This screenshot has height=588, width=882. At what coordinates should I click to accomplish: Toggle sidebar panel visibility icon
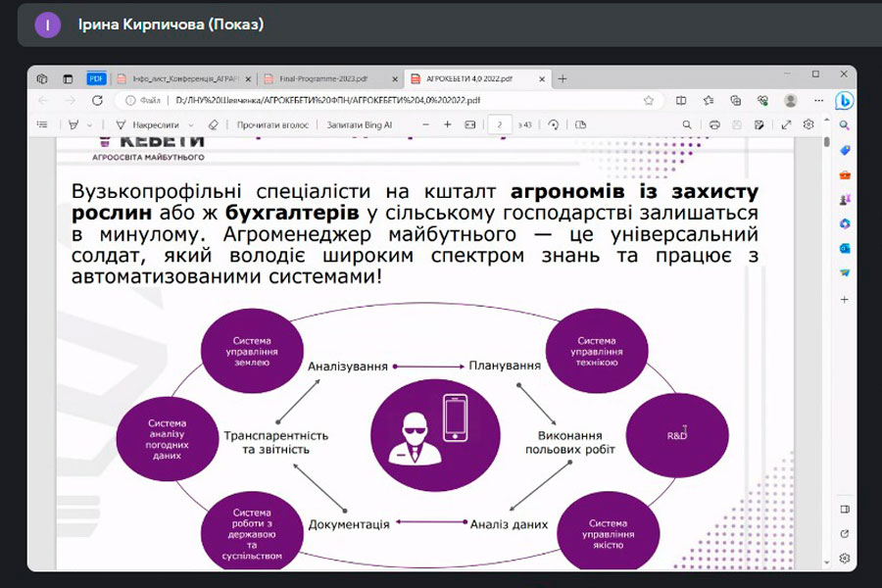[845, 510]
